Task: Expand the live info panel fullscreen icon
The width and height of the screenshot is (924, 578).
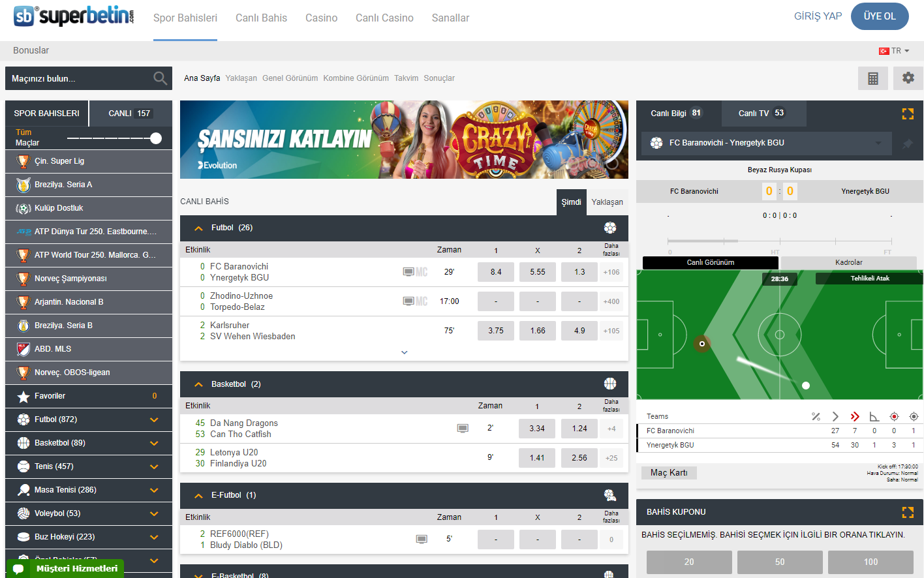Action: pyautogui.click(x=908, y=114)
